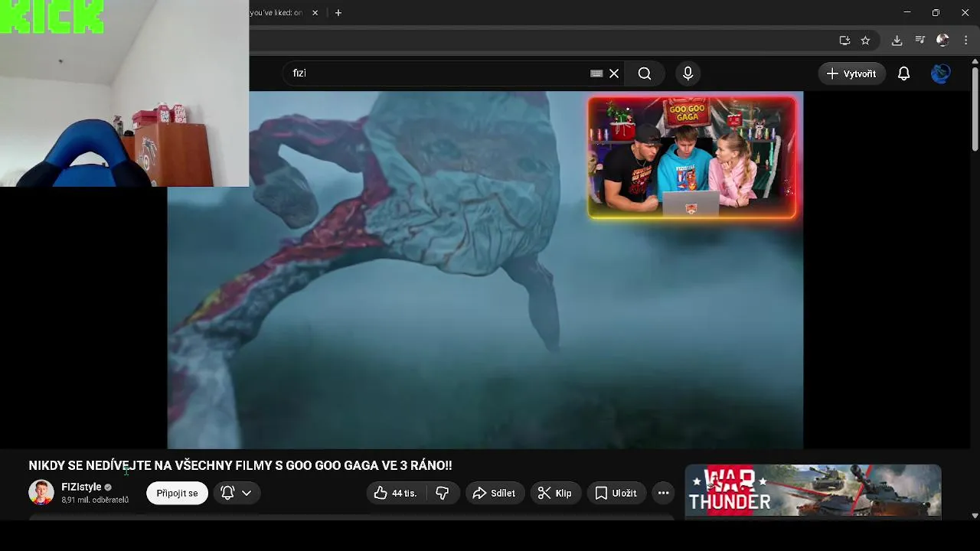Click the Sdílet share button

coord(494,493)
